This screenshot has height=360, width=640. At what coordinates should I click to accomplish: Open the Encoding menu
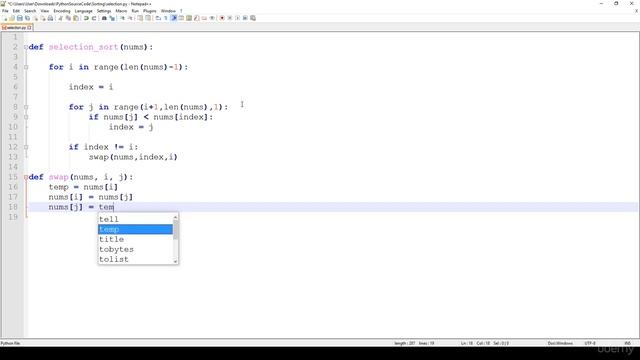62,11
